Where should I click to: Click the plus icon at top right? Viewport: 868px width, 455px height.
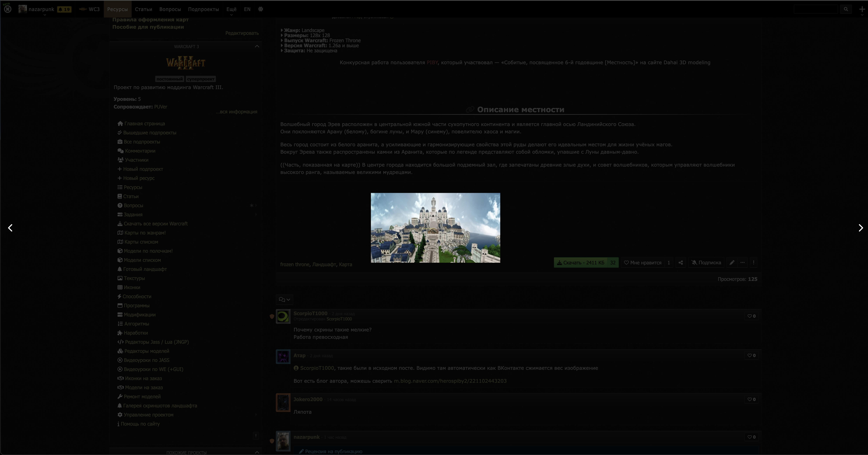click(862, 9)
